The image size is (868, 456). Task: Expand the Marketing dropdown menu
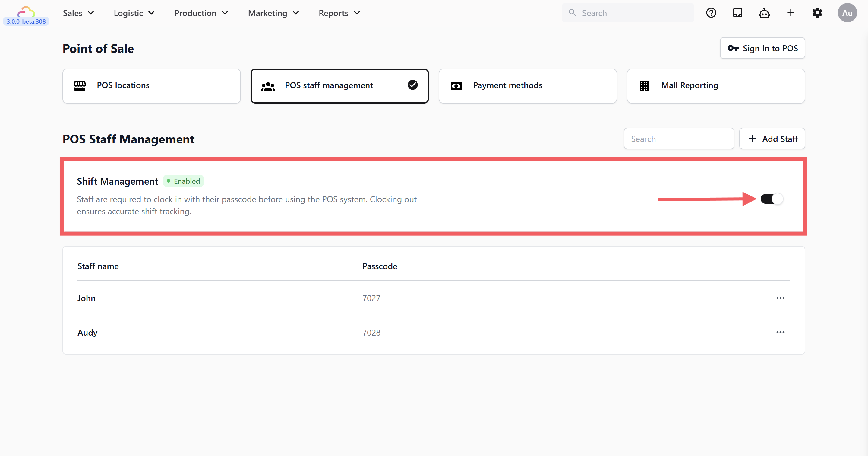273,13
